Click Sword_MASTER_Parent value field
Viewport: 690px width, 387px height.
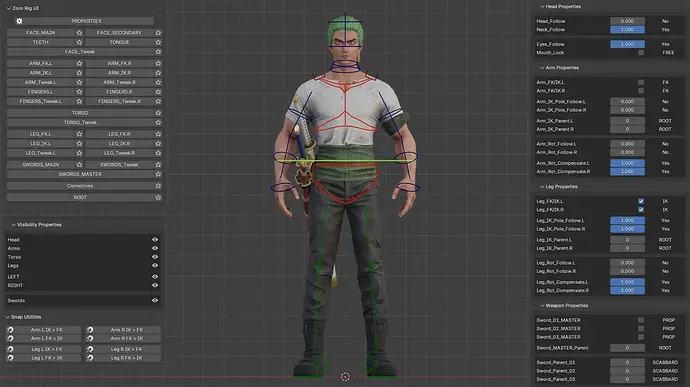click(627, 348)
